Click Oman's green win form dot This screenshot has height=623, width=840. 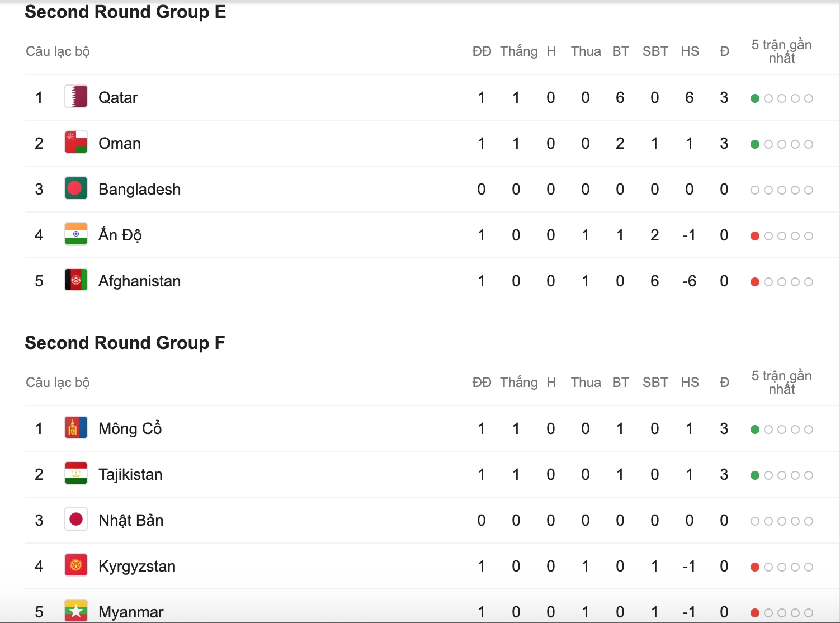click(755, 144)
